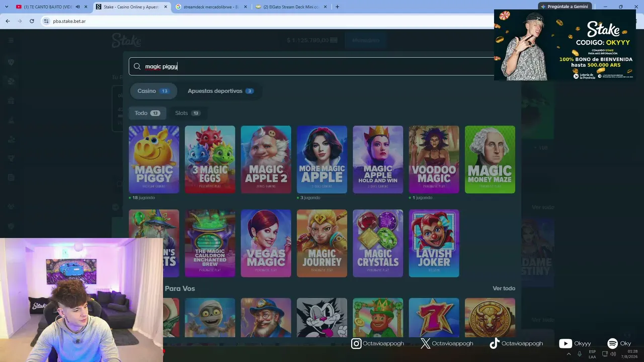644x362 pixels.
Task: Click the microphone icon in the system tray
Action: (x=580, y=354)
